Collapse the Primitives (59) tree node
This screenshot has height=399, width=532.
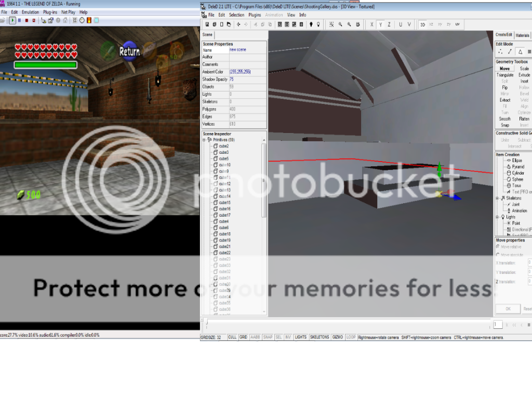(204, 140)
